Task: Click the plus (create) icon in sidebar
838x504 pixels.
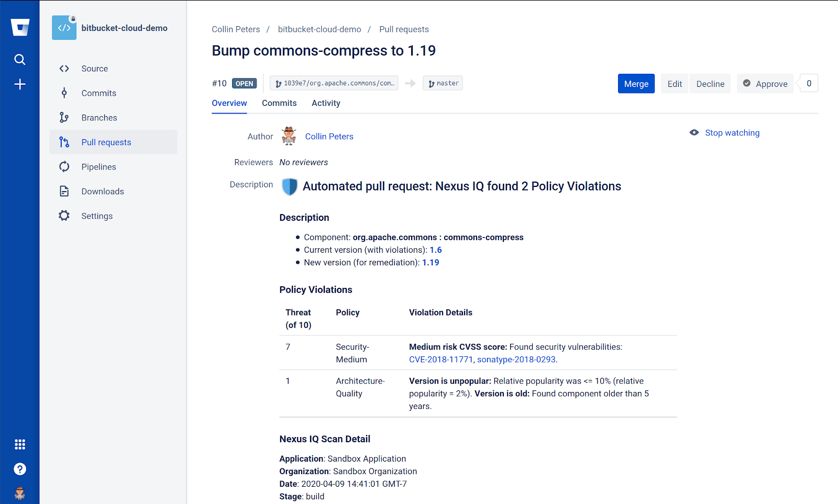Action: coord(19,84)
